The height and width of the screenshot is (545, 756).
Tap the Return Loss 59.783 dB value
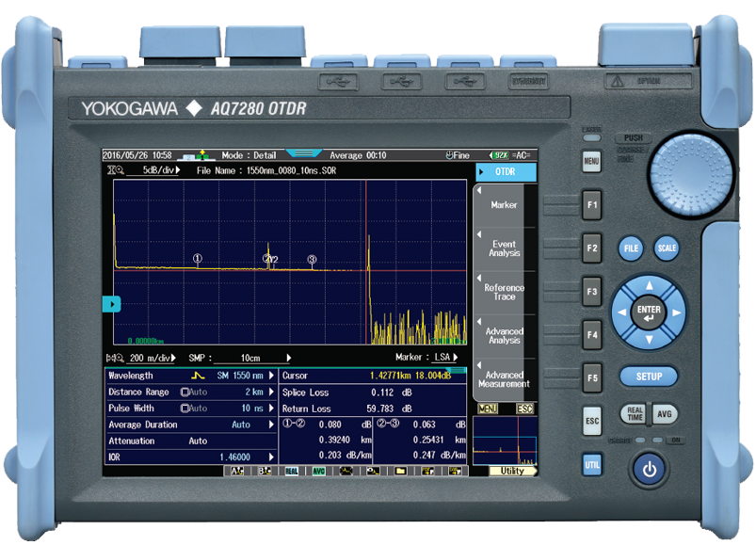[389, 409]
